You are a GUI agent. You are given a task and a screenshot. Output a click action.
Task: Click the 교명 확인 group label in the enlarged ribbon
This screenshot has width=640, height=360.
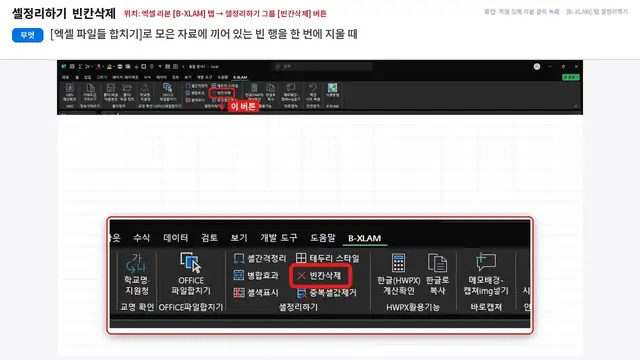tap(136, 307)
